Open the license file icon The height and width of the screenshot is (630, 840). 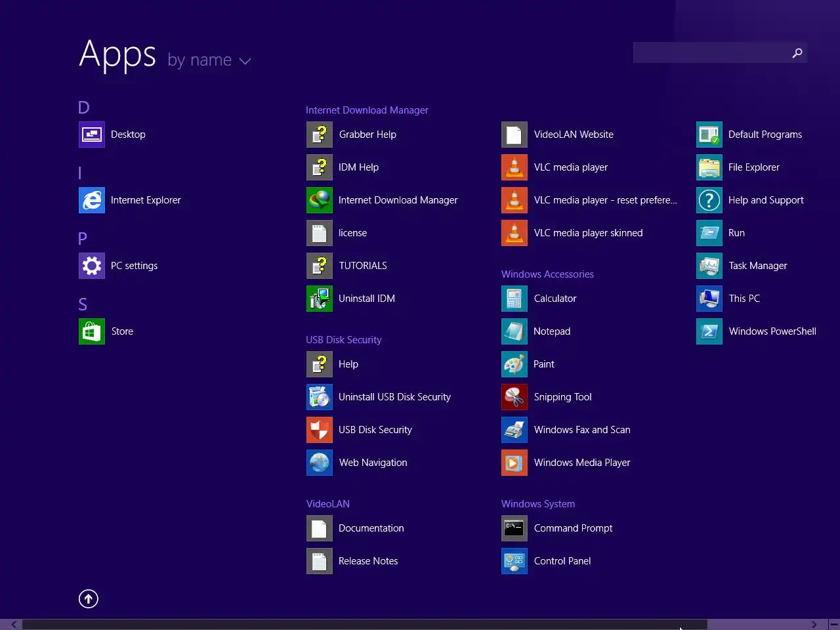[320, 233]
